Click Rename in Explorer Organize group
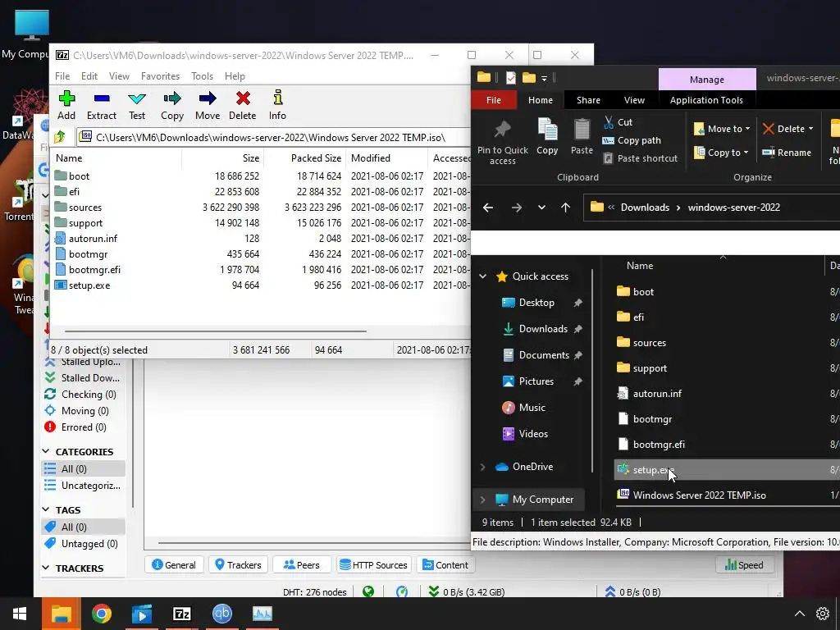840x630 pixels. (x=787, y=153)
